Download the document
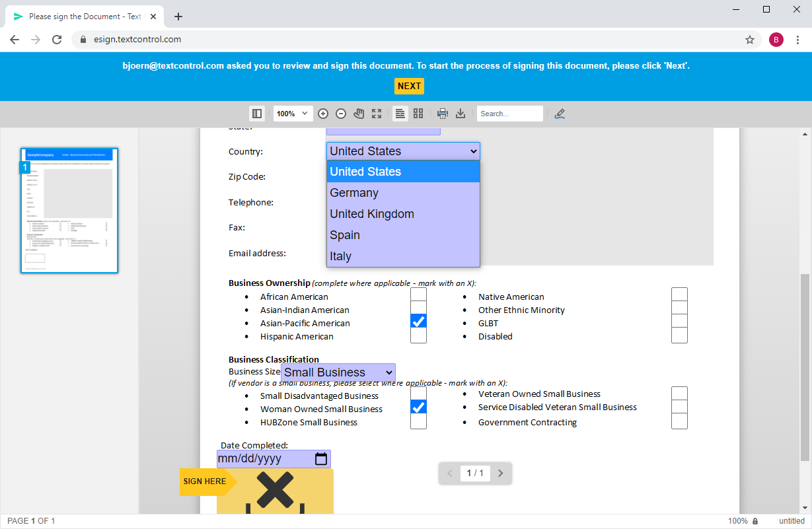This screenshot has height=529, width=812. (x=461, y=113)
